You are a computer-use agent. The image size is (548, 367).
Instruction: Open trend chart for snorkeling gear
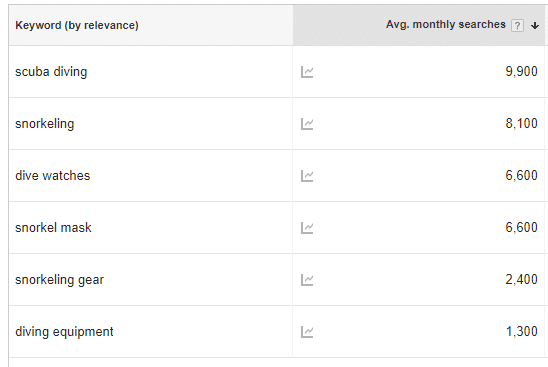pos(307,280)
